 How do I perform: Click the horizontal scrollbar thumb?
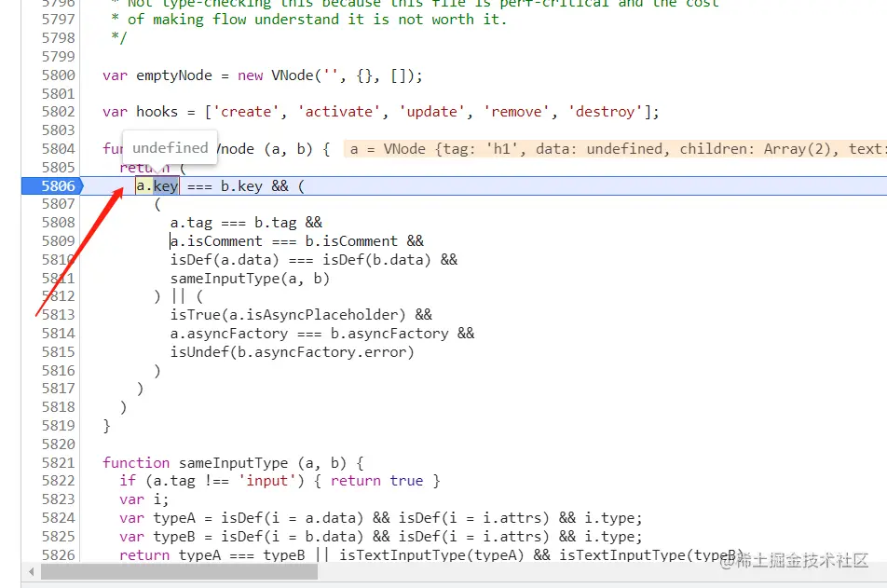pyautogui.click(x=179, y=572)
